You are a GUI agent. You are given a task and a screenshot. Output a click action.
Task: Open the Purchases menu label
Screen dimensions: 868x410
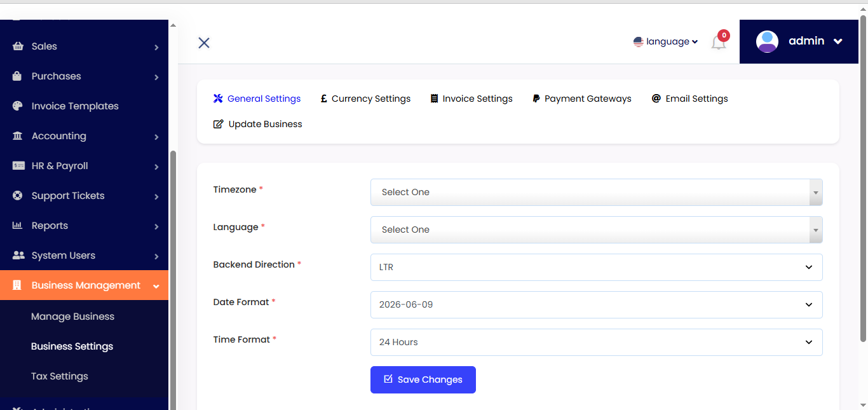pos(57,76)
